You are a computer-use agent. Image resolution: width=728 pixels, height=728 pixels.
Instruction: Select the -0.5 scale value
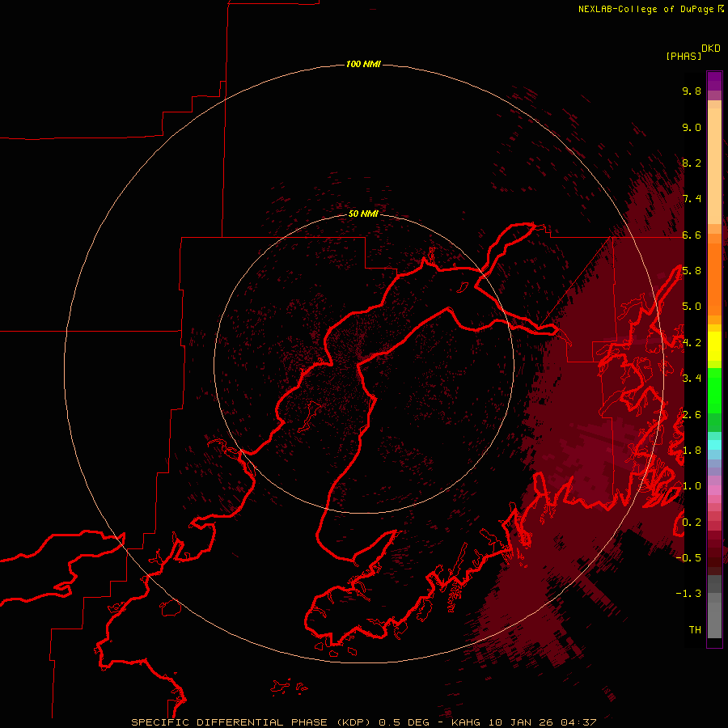[x=688, y=558]
